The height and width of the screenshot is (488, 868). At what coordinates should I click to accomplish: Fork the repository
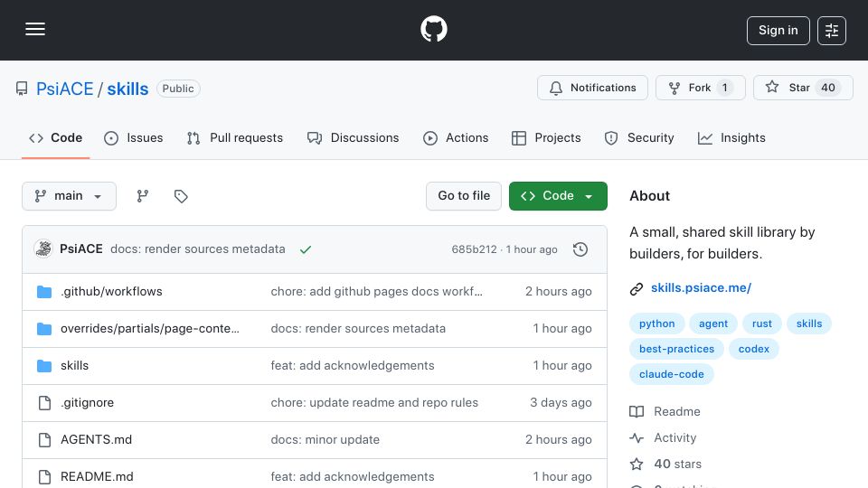[x=700, y=88]
